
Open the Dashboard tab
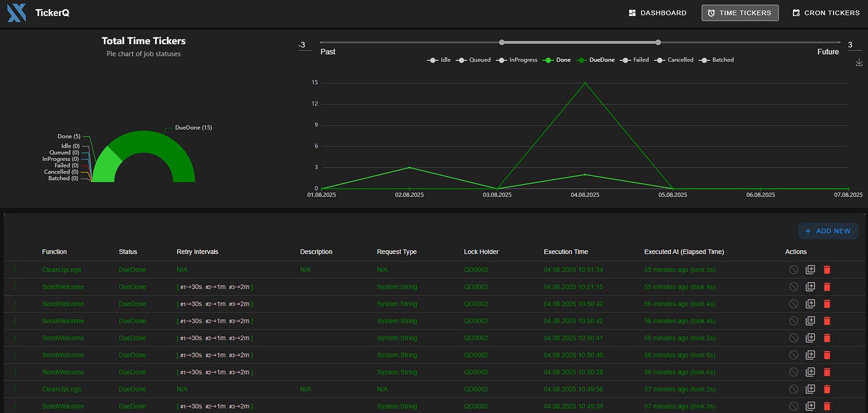pos(658,13)
